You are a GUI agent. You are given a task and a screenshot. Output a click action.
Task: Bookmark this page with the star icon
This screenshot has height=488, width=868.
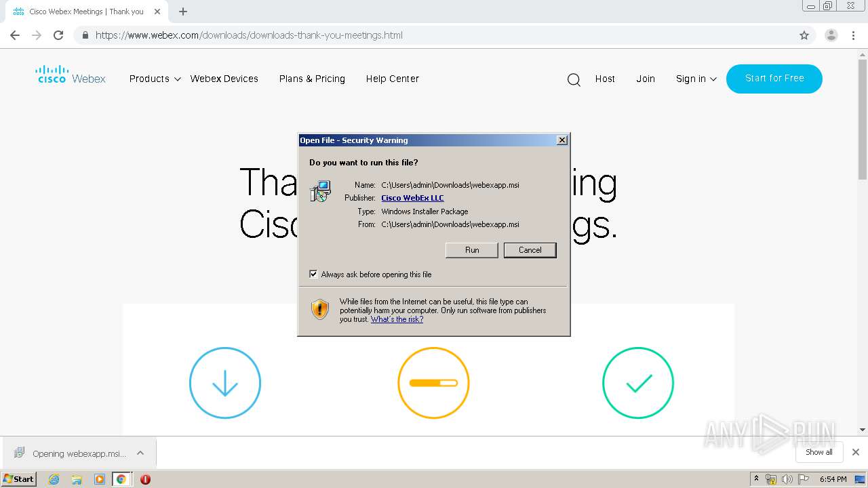(804, 35)
